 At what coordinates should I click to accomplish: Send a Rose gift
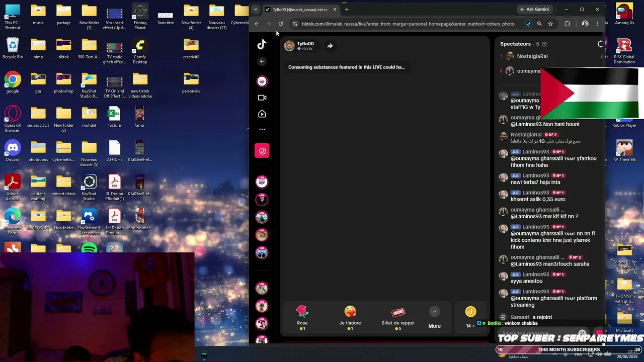tap(302, 318)
